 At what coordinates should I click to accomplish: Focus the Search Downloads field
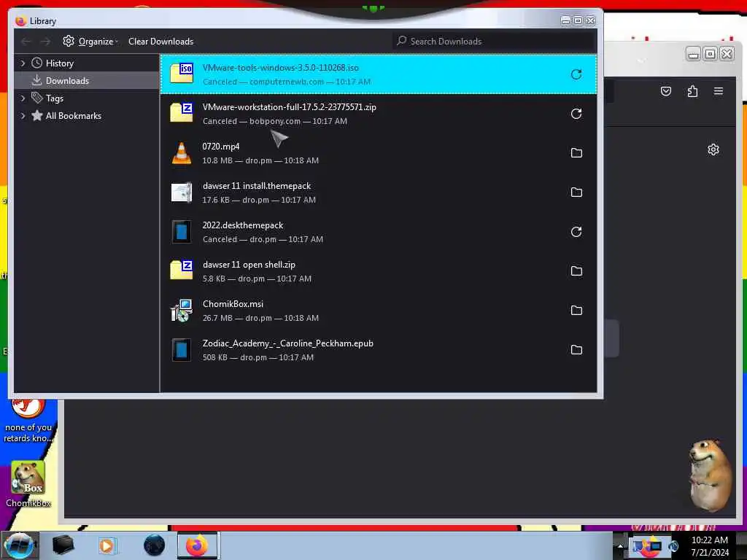[x=494, y=42]
